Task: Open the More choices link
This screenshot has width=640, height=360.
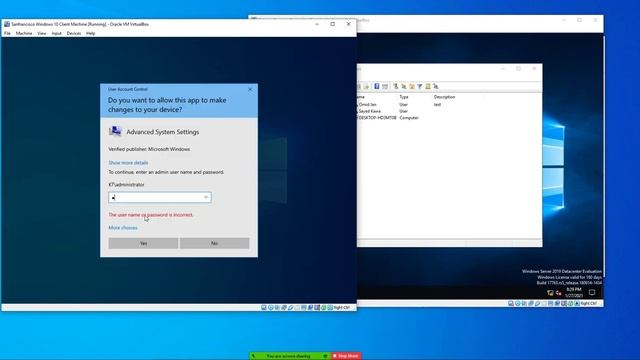Action: tap(123, 227)
